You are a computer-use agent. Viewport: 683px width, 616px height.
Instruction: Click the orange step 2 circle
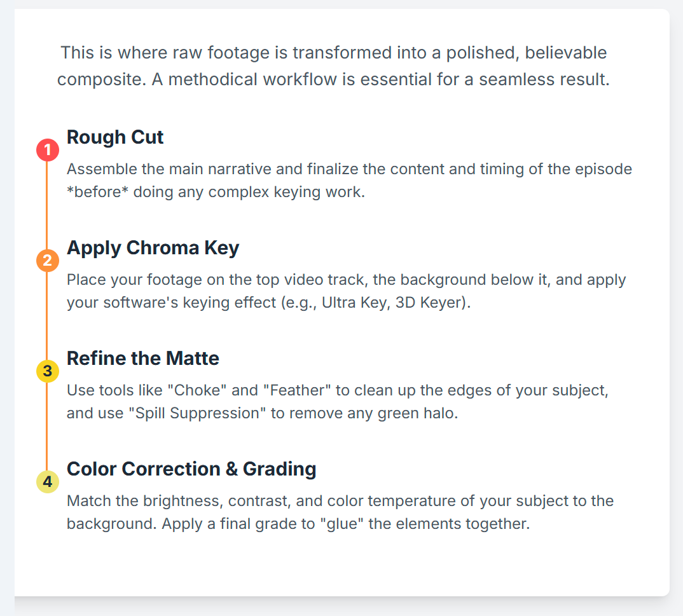pyautogui.click(x=48, y=261)
